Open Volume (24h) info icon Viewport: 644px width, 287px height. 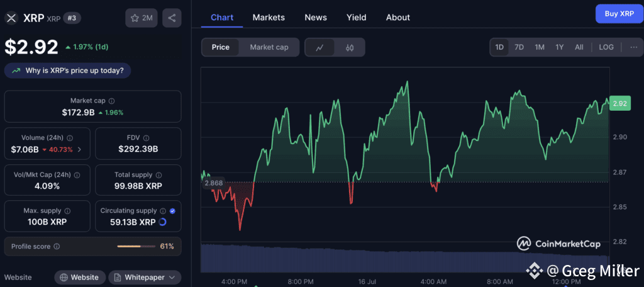(70, 138)
